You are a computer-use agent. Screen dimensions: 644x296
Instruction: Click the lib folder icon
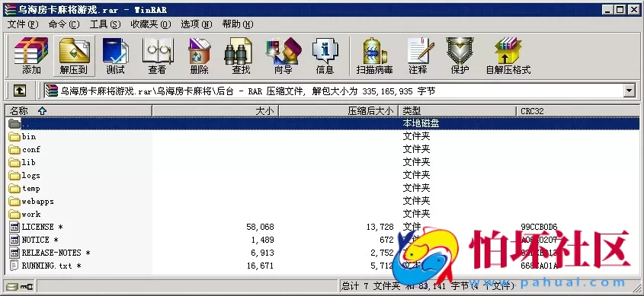pos(14,163)
